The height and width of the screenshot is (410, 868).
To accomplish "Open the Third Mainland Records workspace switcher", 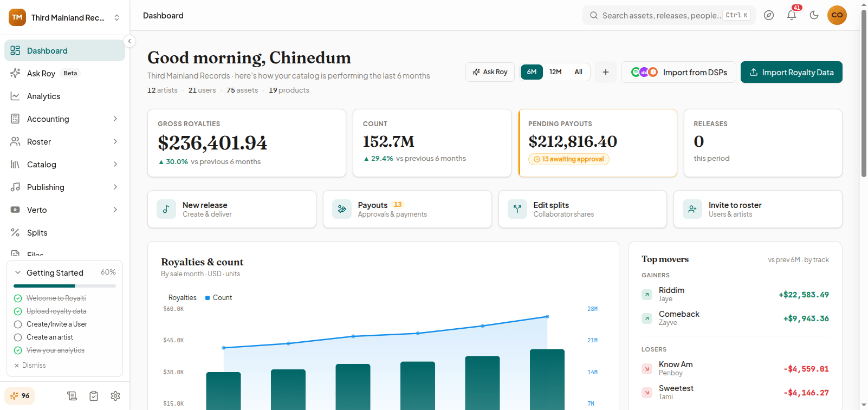I will click(x=64, y=17).
